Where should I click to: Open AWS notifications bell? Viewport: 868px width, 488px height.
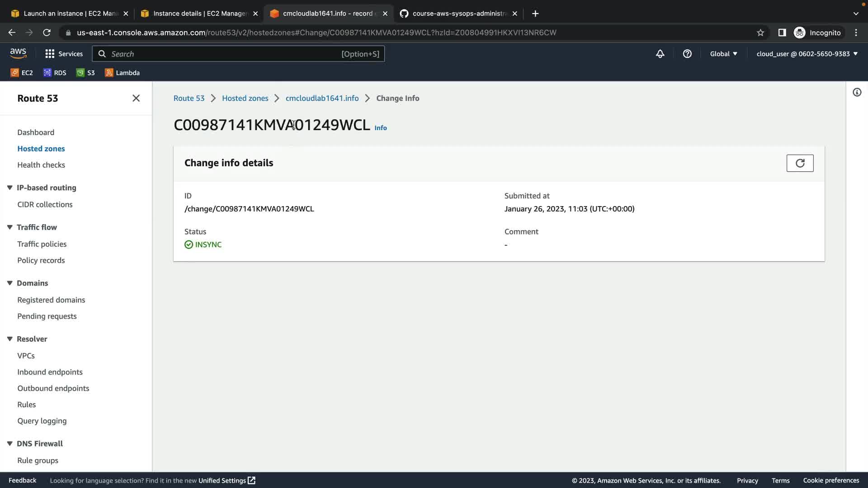coord(660,54)
